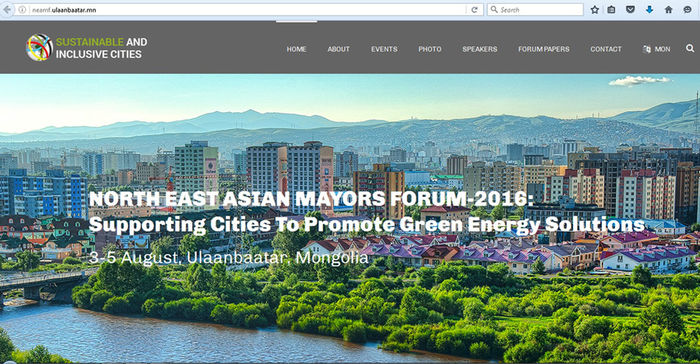700x364 pixels.
Task: Open the chat bubble icon in toolbar
Action: (688, 10)
